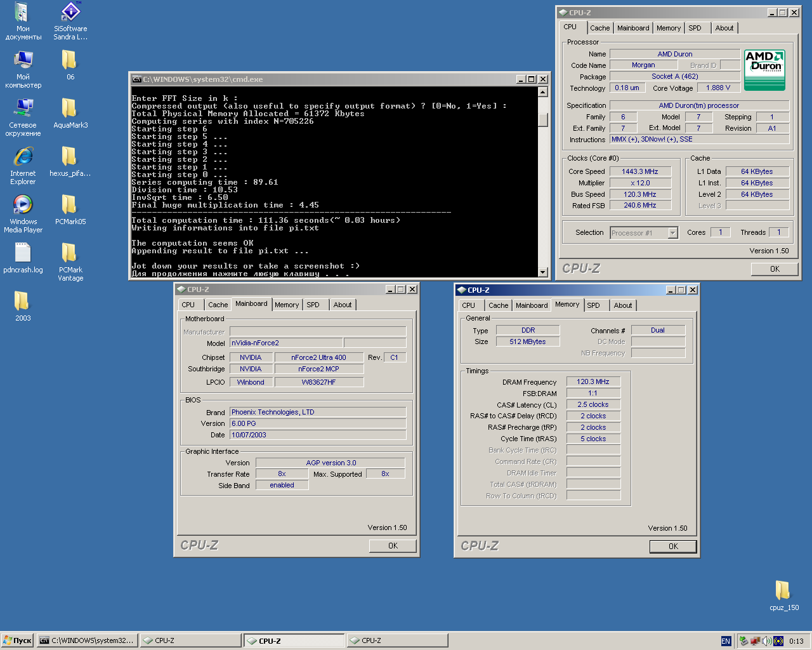
Task: Click the Southbridge nForce2 MCP value
Action: point(319,369)
